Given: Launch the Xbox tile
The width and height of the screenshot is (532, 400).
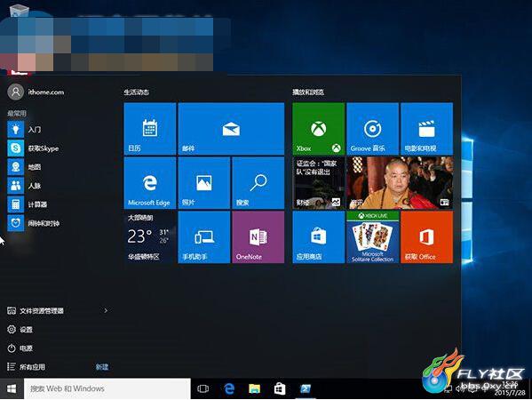Looking at the screenshot, I should [319, 129].
